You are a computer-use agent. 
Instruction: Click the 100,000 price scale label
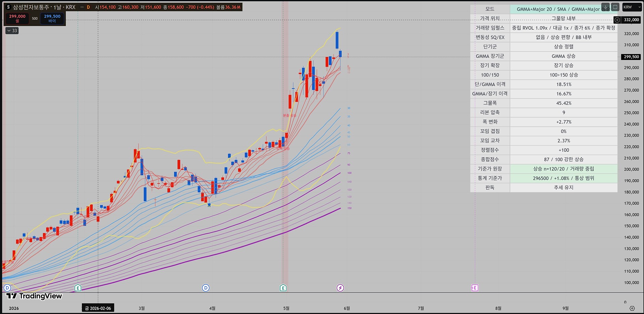coord(631,282)
